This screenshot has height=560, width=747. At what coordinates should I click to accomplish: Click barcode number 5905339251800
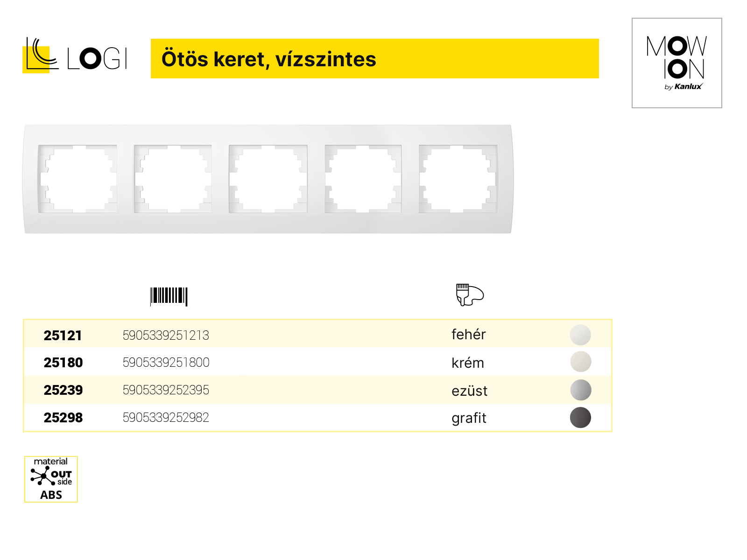pyautogui.click(x=166, y=363)
